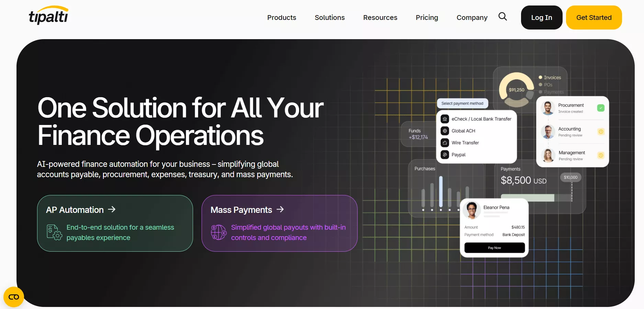Open the Solutions menu
This screenshot has width=644, height=309.
pos(330,18)
